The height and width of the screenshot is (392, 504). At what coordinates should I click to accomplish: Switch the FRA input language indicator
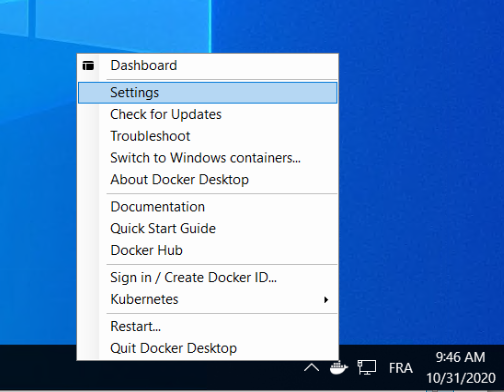(x=401, y=368)
